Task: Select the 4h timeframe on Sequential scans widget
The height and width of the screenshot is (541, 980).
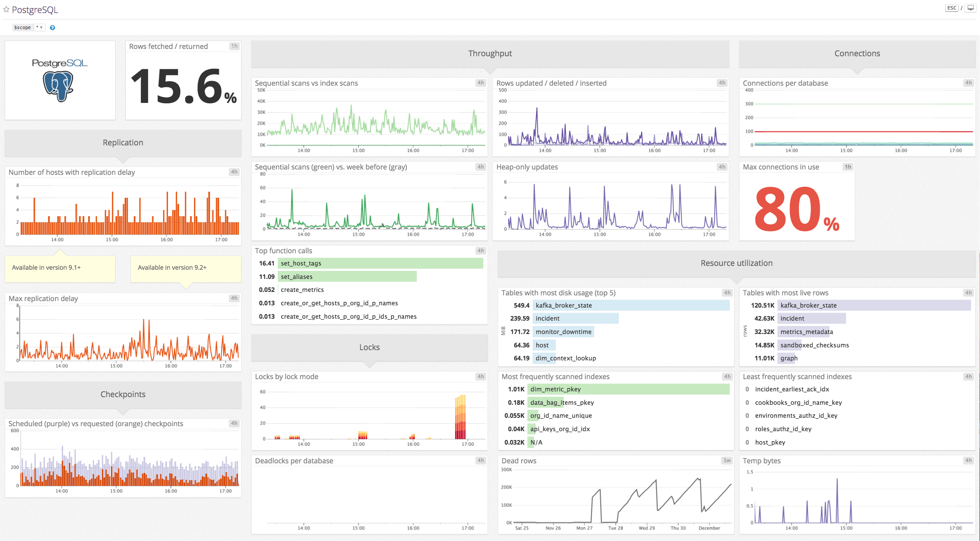Action: coord(481,83)
